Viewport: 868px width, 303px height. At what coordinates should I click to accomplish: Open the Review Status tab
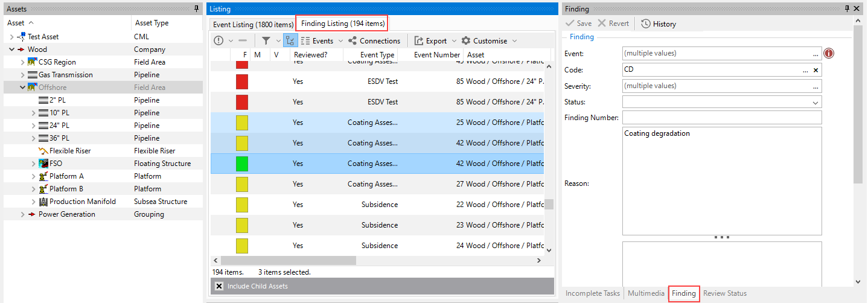725,293
